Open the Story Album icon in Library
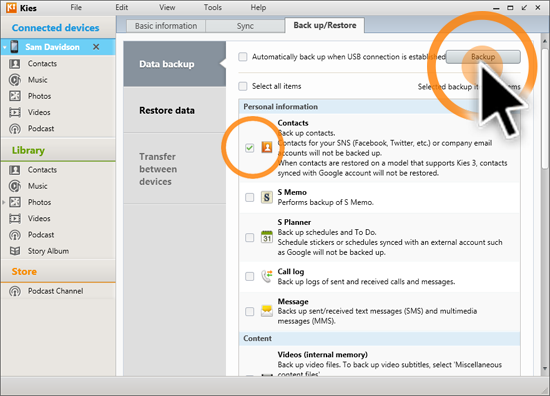550x396 pixels. click(15, 251)
